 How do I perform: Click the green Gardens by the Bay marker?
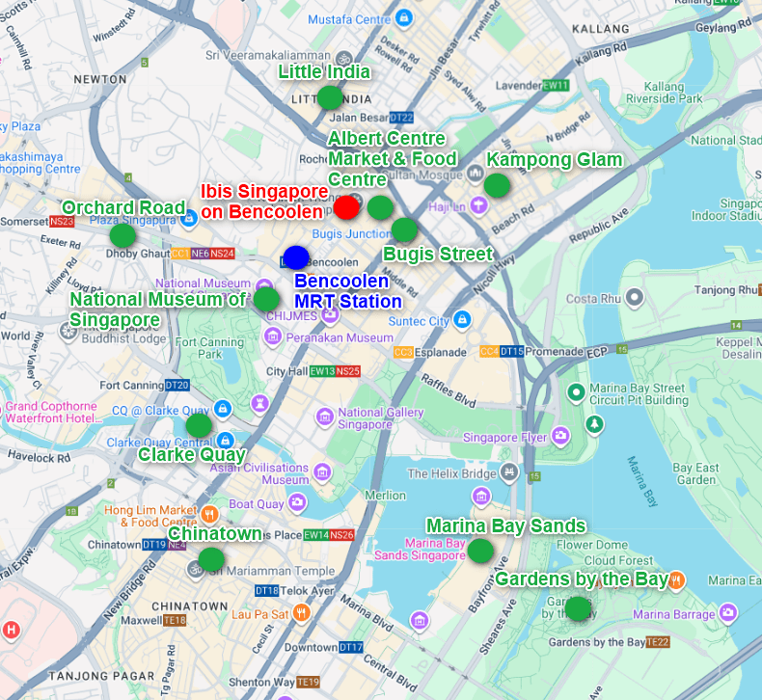click(x=577, y=608)
